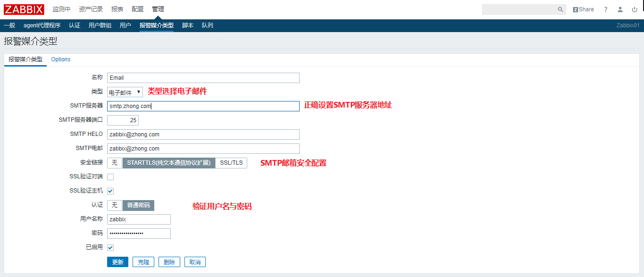Click the SMTP服务器端口 input field
This screenshot has height=277, width=644.
(123, 120)
